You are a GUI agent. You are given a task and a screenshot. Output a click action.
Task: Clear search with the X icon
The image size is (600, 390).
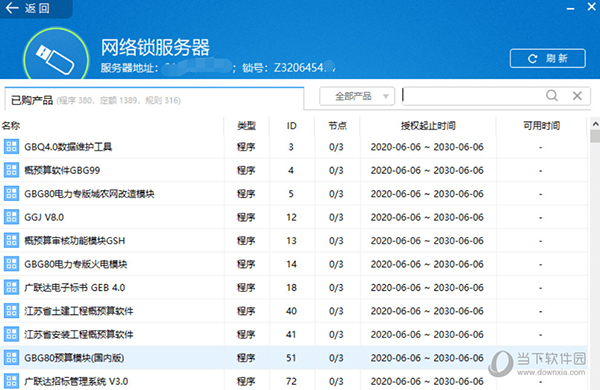(577, 95)
